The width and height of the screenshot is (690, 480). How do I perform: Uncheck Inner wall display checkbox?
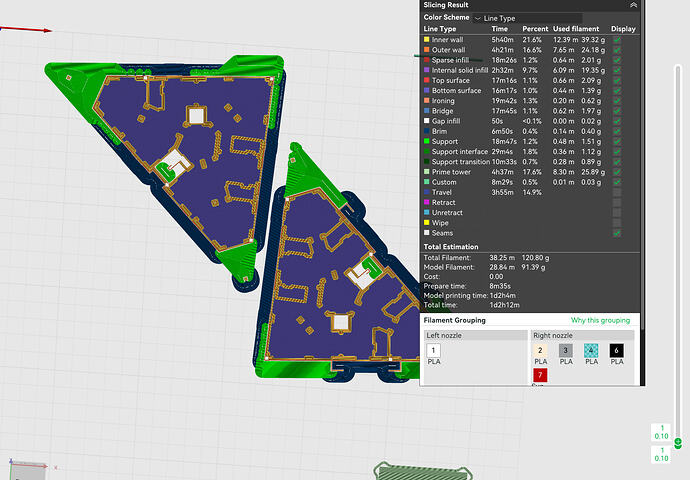(x=617, y=40)
